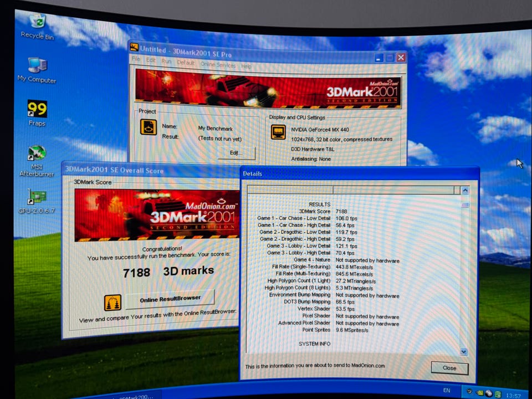This screenshot has height=399, width=532.
Task: Click the RESULTS heading in Details
Action: coord(320,204)
